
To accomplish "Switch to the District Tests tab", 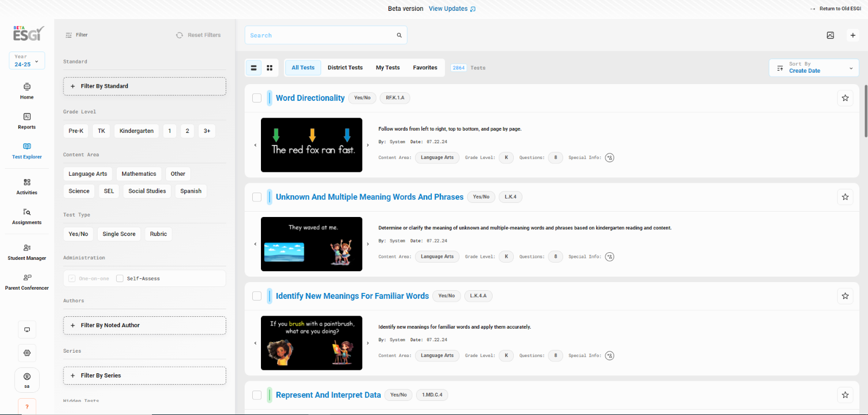I will tap(345, 68).
